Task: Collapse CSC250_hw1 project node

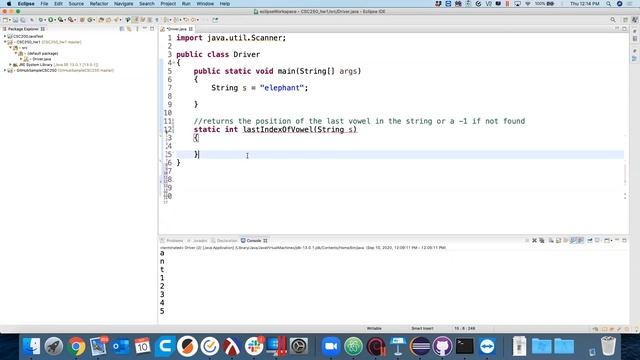Action: [x=5, y=42]
